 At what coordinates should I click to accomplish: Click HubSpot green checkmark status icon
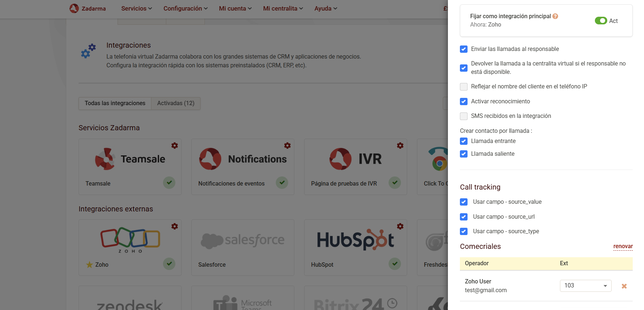(395, 264)
